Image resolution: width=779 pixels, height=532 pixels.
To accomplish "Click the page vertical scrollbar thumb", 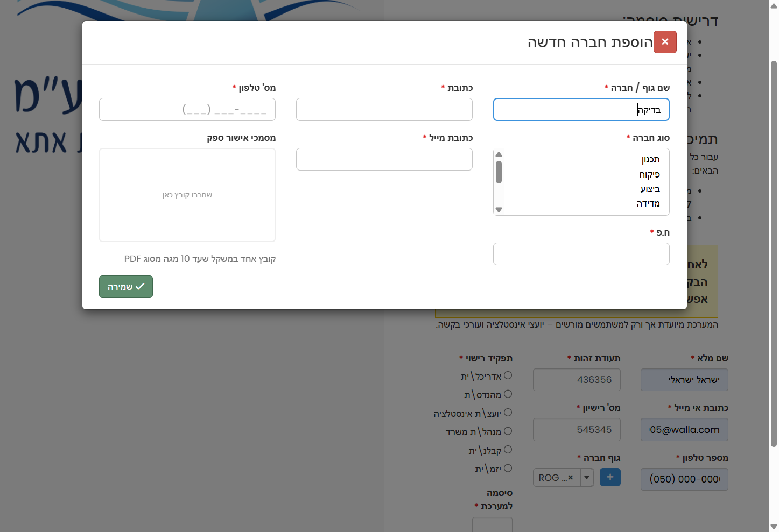I will [x=774, y=254].
